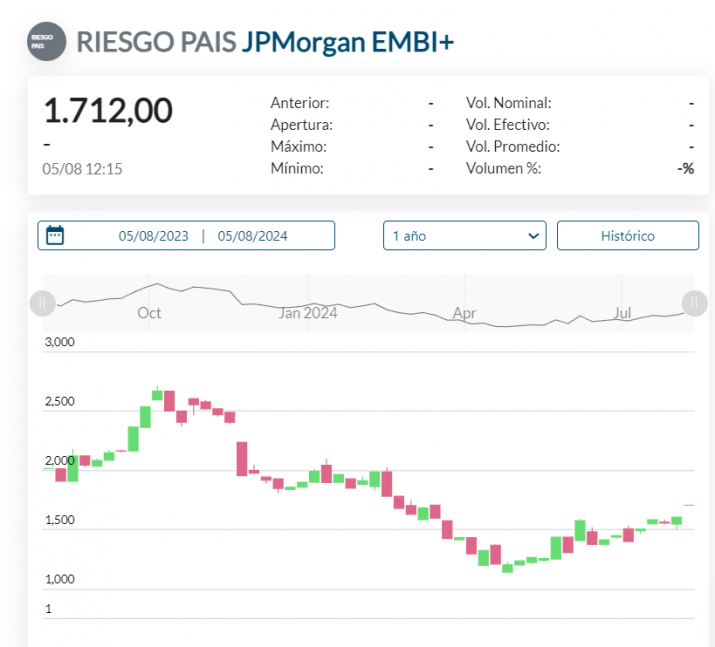
Task: Click the tall red candlestick falling from 2,250
Action: [x=242, y=458]
